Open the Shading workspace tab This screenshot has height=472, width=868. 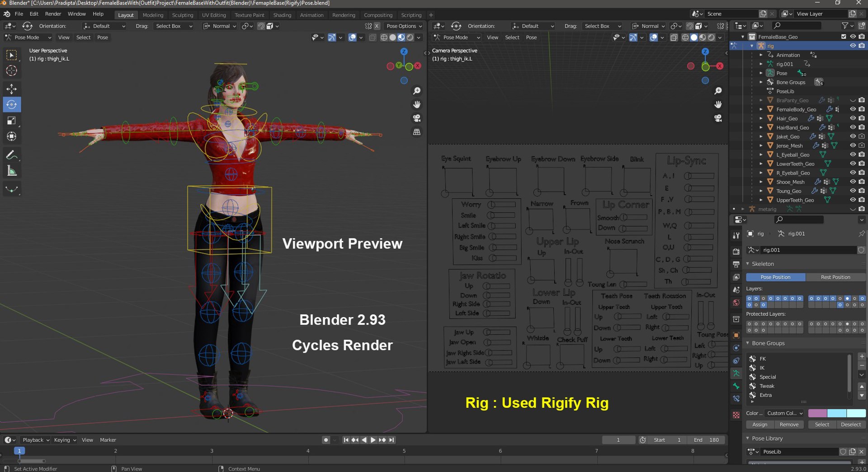point(282,15)
